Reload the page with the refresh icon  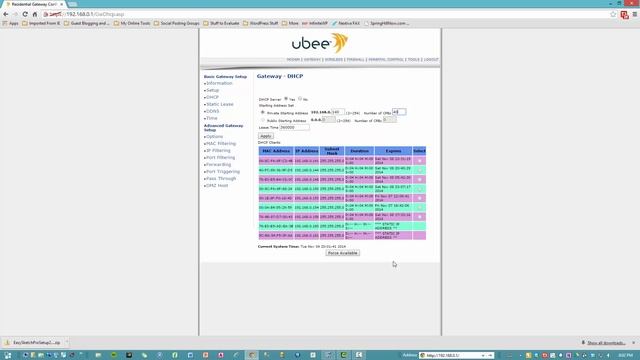tap(25, 14)
